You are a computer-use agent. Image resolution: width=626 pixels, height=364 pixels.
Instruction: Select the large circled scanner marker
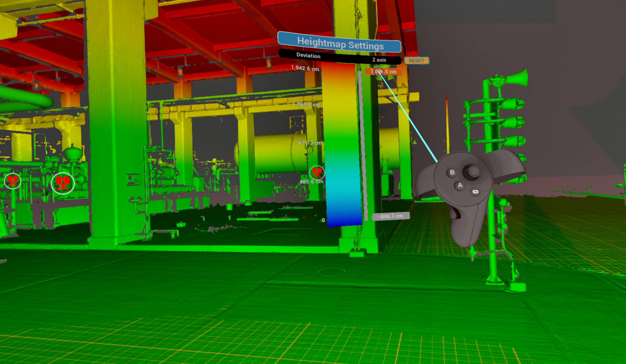coord(63,183)
